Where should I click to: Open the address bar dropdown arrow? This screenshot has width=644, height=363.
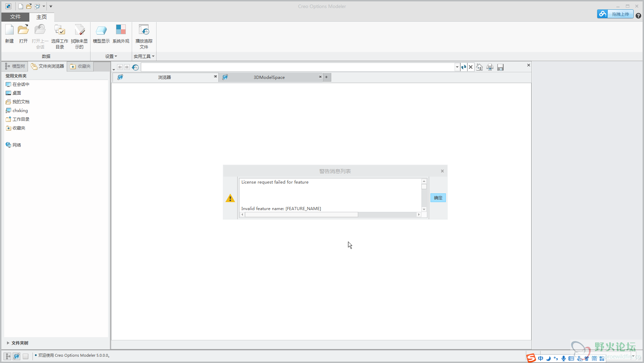pyautogui.click(x=457, y=67)
